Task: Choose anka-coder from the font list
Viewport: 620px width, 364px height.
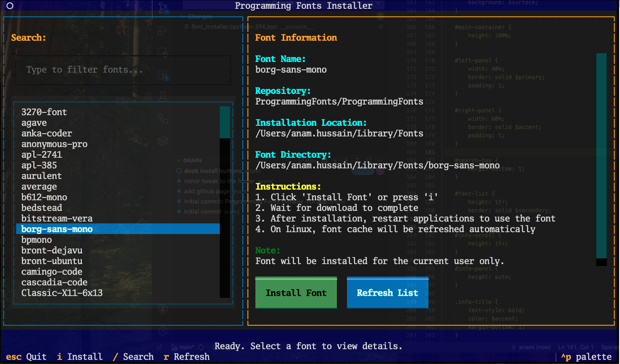Action: click(x=47, y=133)
